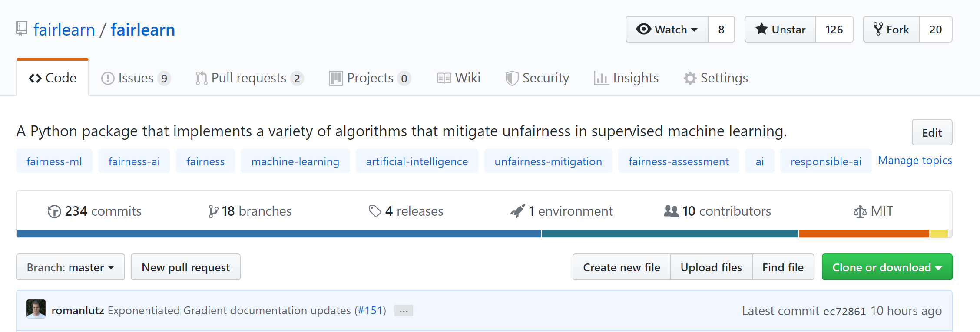Click the Security shield icon
Image resolution: width=980 pixels, height=332 pixels.
pos(512,78)
